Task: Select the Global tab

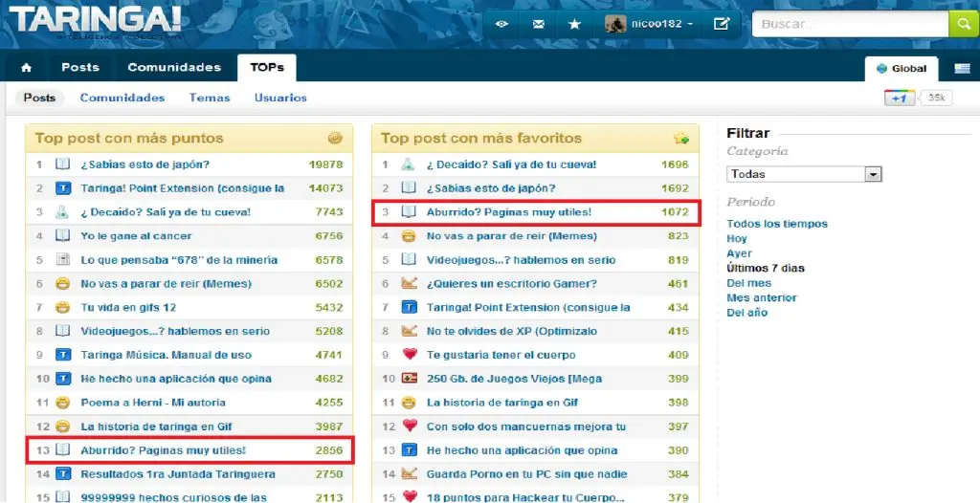Action: 902,69
